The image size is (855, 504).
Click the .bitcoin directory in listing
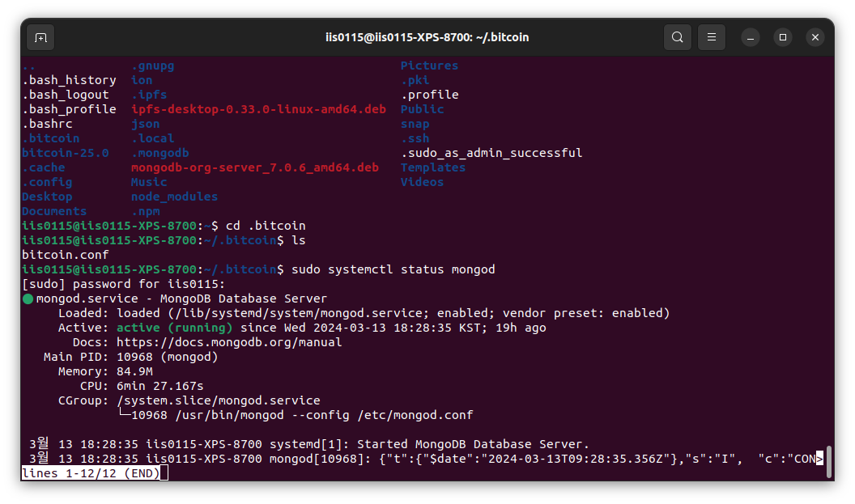tap(51, 138)
